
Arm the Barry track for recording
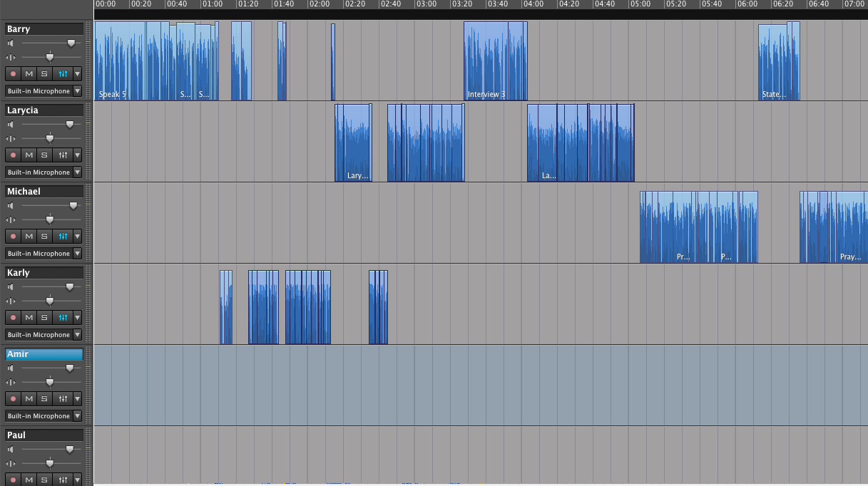pyautogui.click(x=13, y=73)
